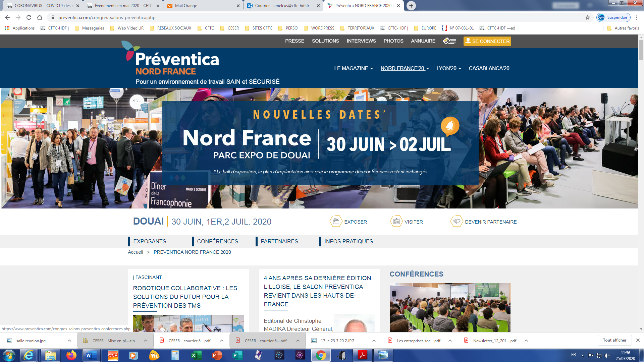This screenshot has height=362, width=644.
Task: Click the conférences audience thumbnail
Action: [x=450, y=307]
